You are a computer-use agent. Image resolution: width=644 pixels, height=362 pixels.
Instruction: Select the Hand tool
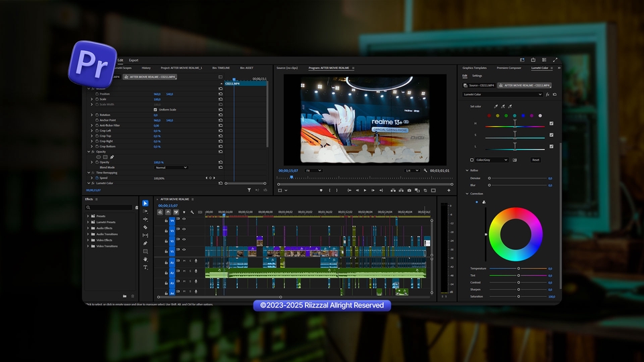tap(145, 259)
